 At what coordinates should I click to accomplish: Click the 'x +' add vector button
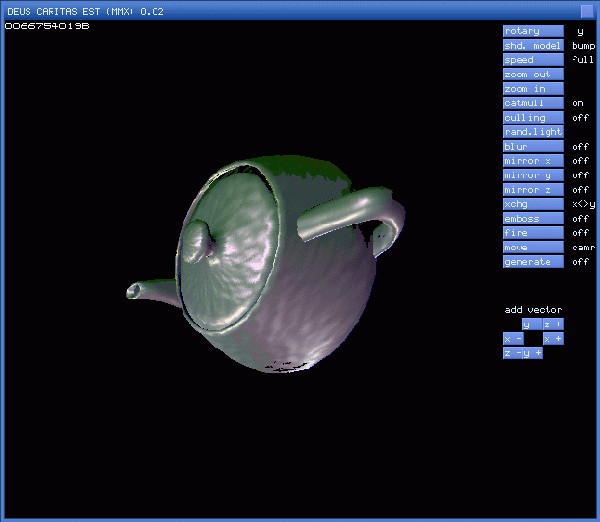point(553,339)
